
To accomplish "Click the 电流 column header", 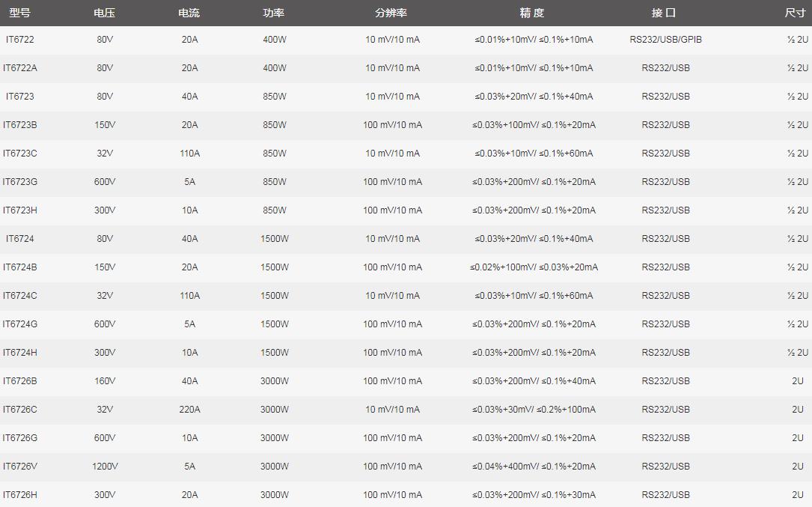I will click(189, 13).
